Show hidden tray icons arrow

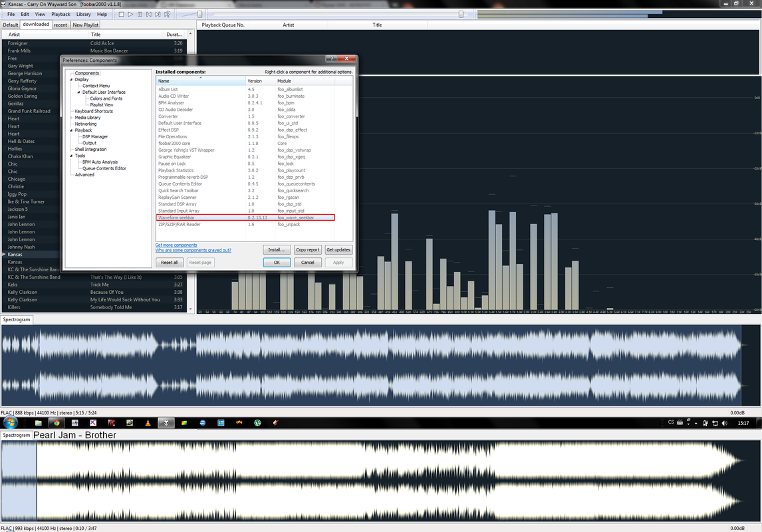coord(696,424)
